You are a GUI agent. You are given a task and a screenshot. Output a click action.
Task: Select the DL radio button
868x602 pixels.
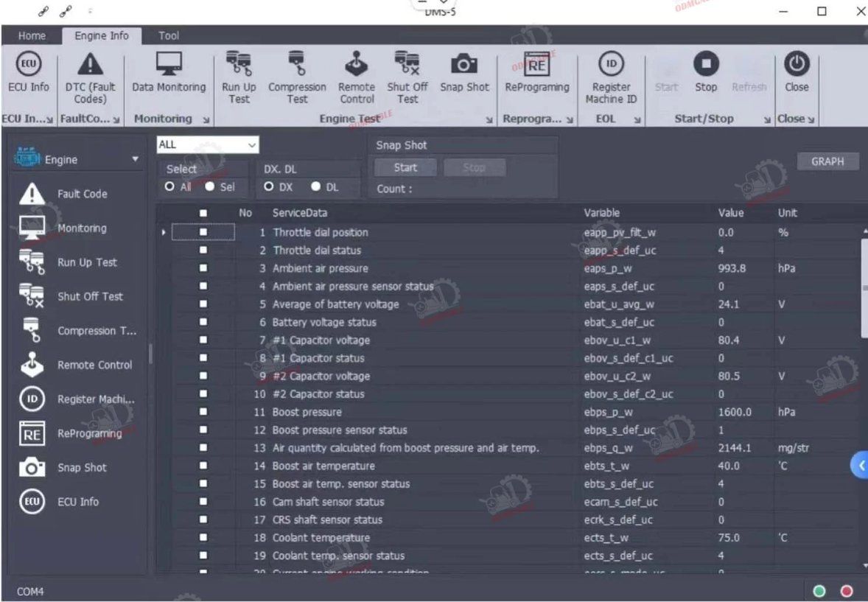pyautogui.click(x=317, y=187)
